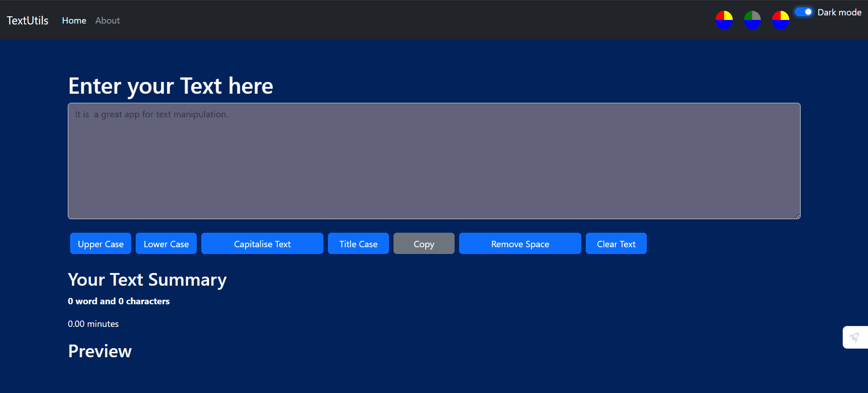Viewport: 868px width, 393px height.
Task: Click the gray Copy button
Action: click(424, 244)
